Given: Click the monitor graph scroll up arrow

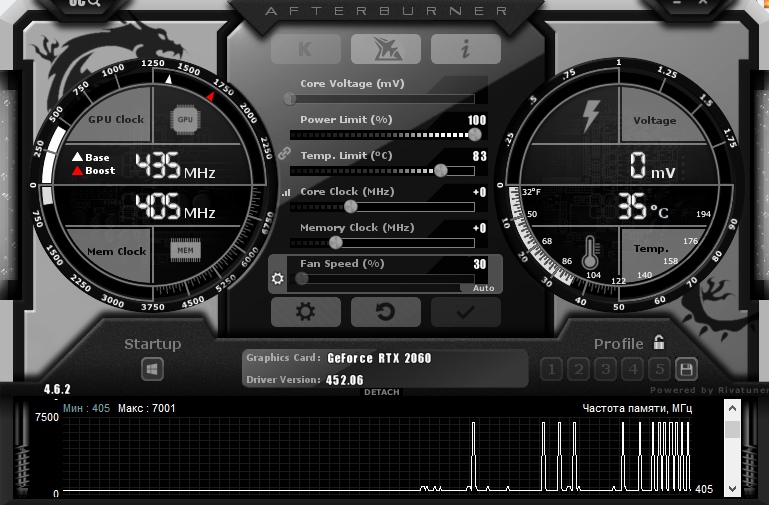Looking at the screenshot, I should point(732,408).
